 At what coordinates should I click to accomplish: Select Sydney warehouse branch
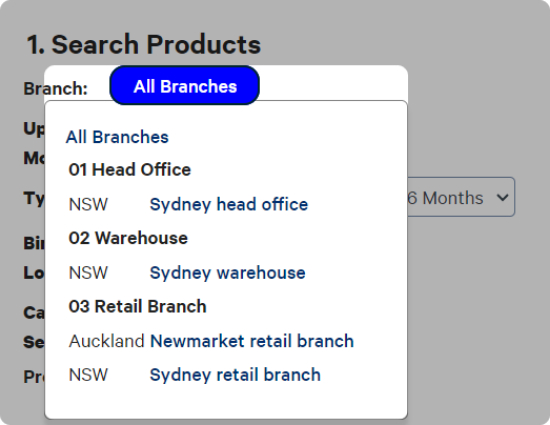(227, 272)
